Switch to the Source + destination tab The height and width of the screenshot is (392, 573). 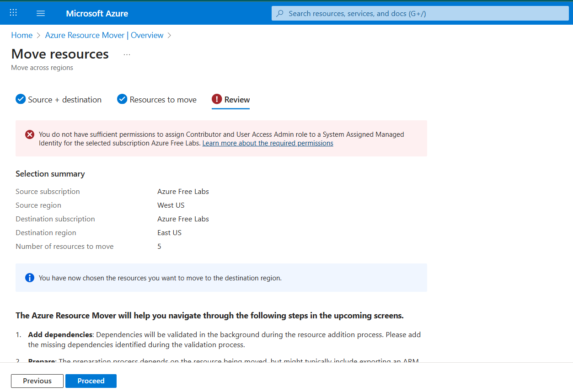point(64,100)
